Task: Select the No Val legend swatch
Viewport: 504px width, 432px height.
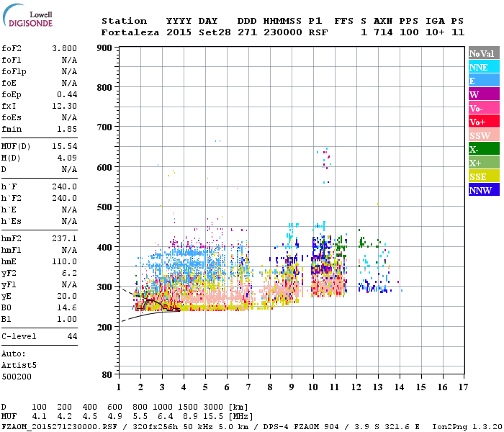Action: pyautogui.click(x=484, y=53)
